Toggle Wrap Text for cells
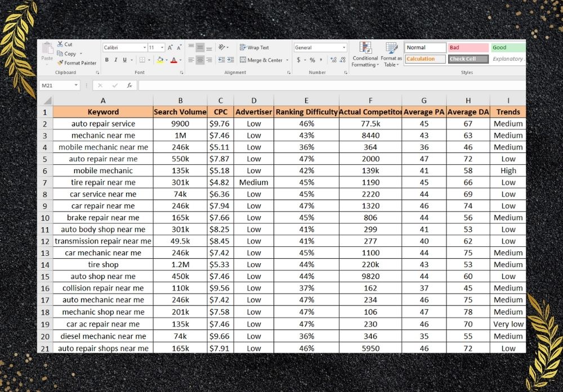 coord(254,48)
